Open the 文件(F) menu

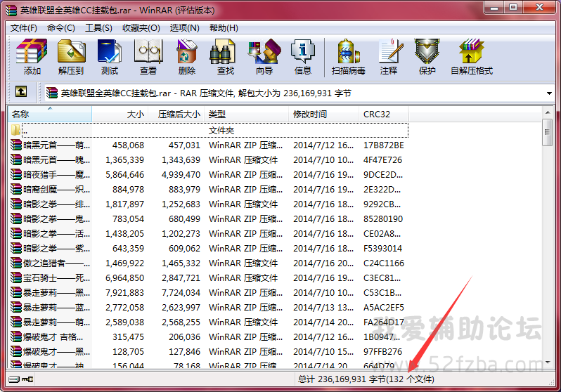[x=24, y=28]
